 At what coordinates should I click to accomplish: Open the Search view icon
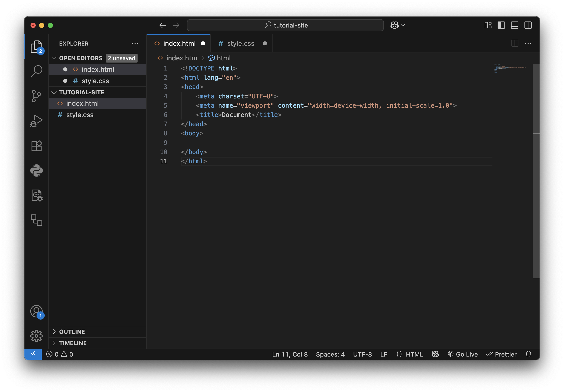coord(36,71)
